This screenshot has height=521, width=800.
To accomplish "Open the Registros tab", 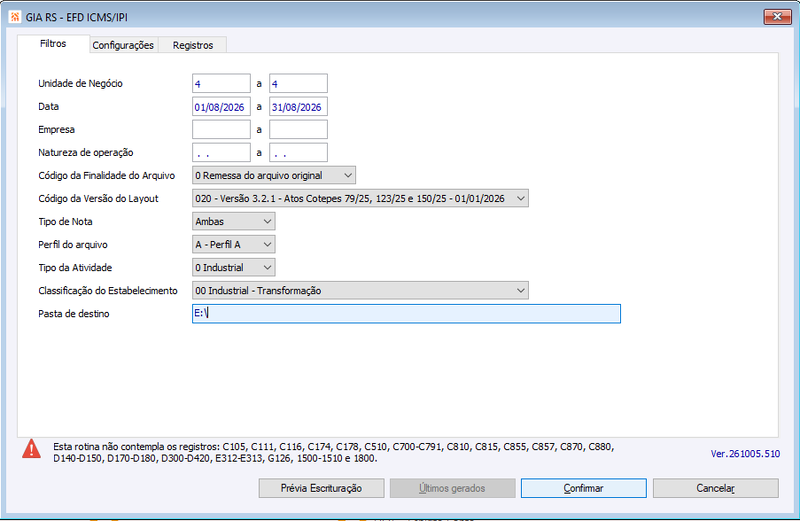I will pyautogui.click(x=193, y=45).
